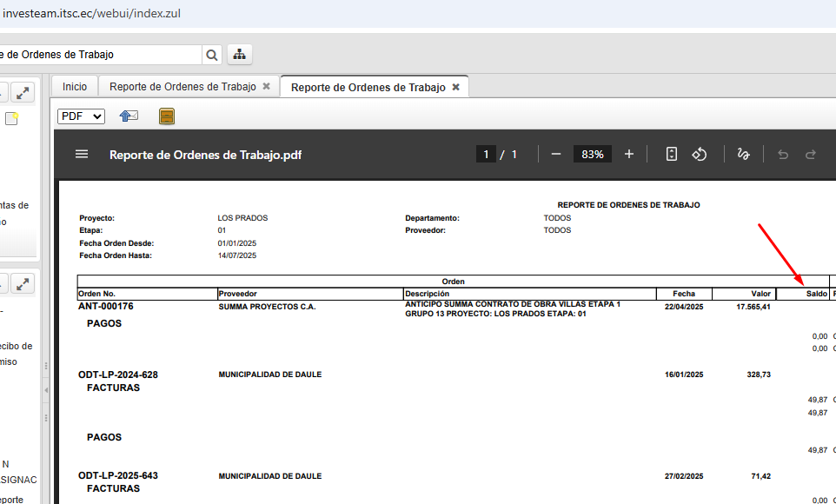The height and width of the screenshot is (504, 836).
Task: Zoom in the PDF with plus button
Action: [629, 154]
